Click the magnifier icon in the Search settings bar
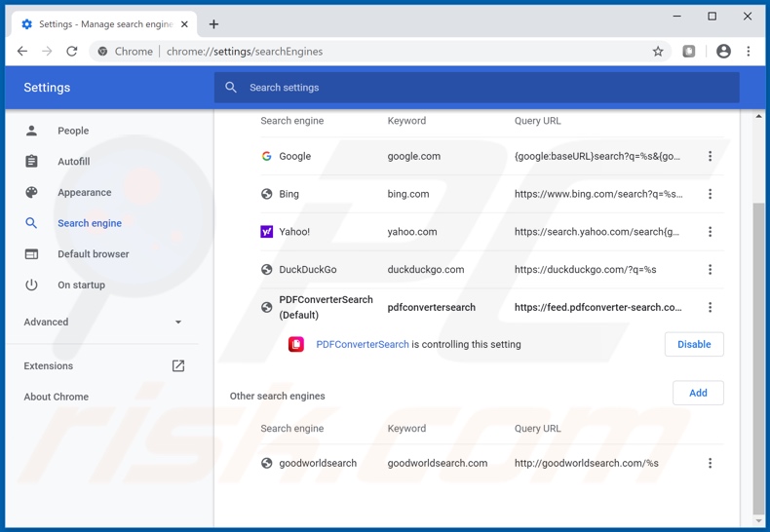Screen dimensions: 770x532 [x=231, y=88]
